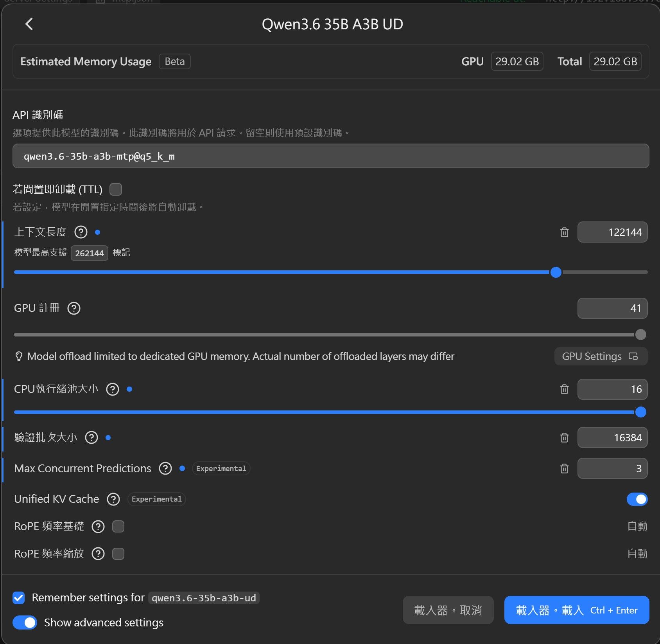Reset CPU執行緒池大小 with its trash icon
Image resolution: width=660 pixels, height=644 pixels.
click(x=564, y=389)
